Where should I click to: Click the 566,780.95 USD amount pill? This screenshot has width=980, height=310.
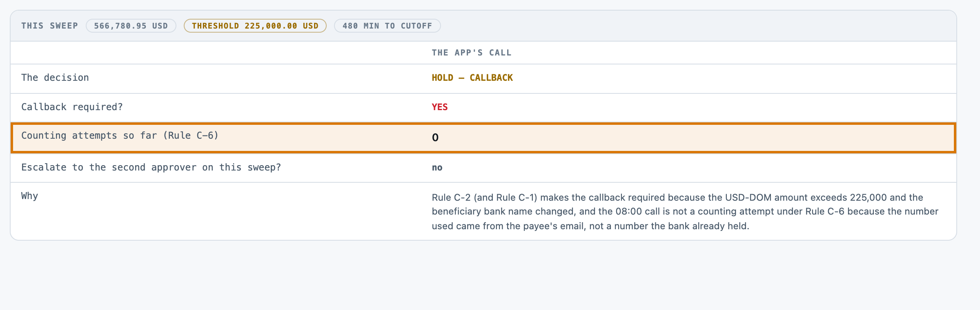[x=131, y=26]
